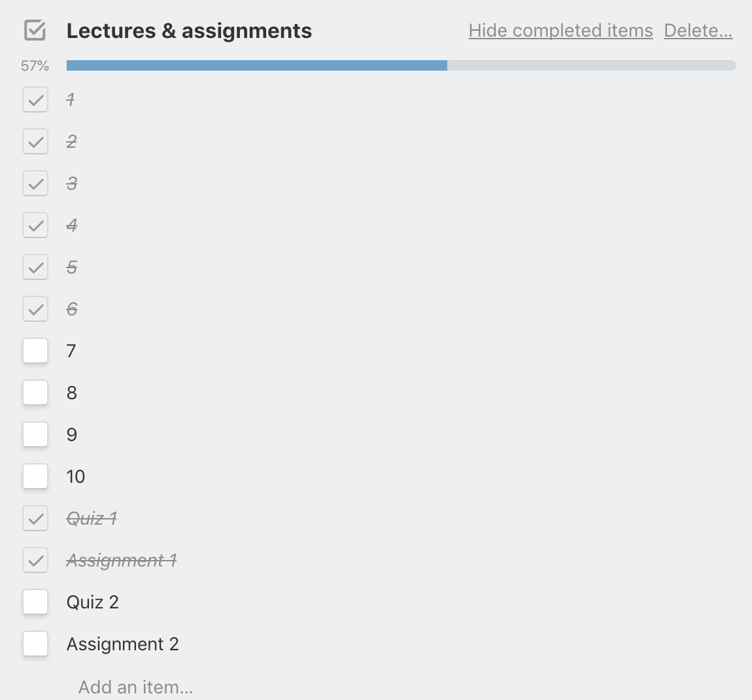This screenshot has height=700, width=752.
Task: Tick the checkbox for item 9
Action: (35, 434)
